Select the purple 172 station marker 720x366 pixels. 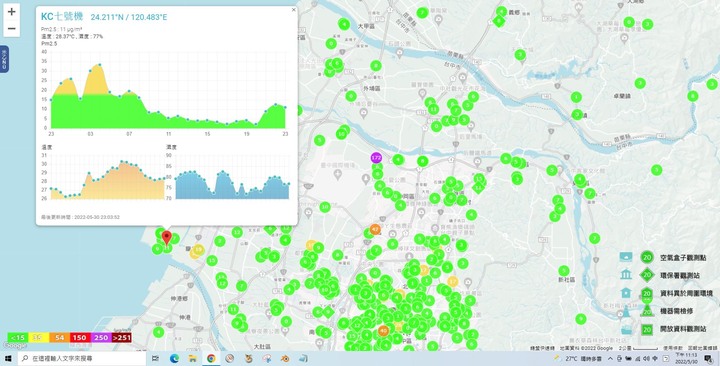[377, 158]
